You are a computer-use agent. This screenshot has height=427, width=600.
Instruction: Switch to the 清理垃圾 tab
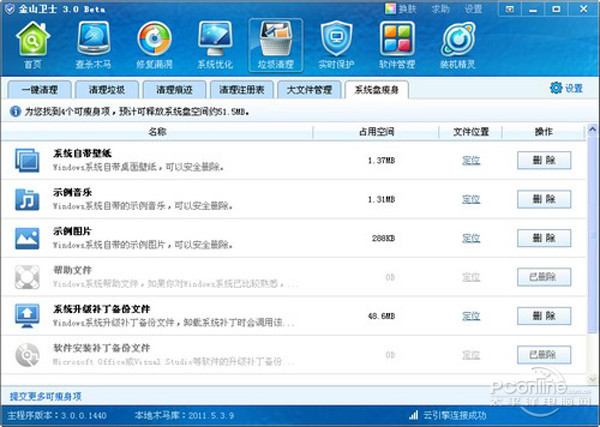(x=107, y=90)
